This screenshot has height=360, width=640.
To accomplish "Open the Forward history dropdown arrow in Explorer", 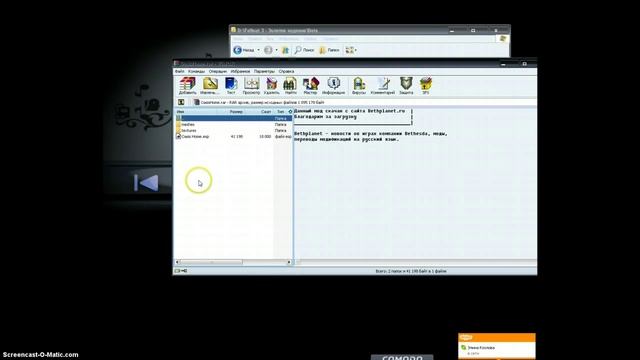I will [276, 50].
